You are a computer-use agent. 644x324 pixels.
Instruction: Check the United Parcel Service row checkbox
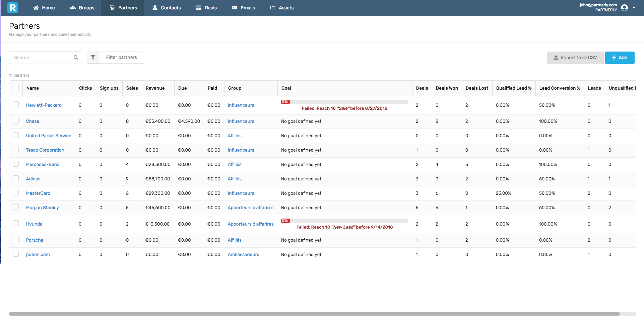pos(16,135)
